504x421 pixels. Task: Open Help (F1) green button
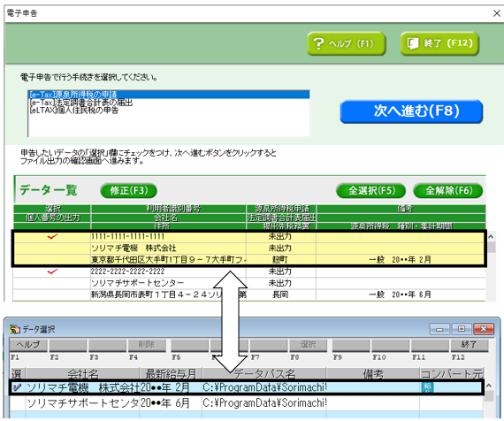pos(347,43)
